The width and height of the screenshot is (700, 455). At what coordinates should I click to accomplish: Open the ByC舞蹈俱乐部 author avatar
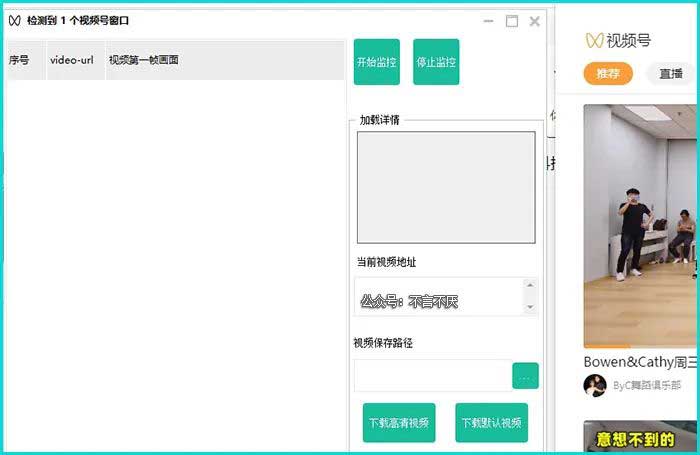(595, 385)
